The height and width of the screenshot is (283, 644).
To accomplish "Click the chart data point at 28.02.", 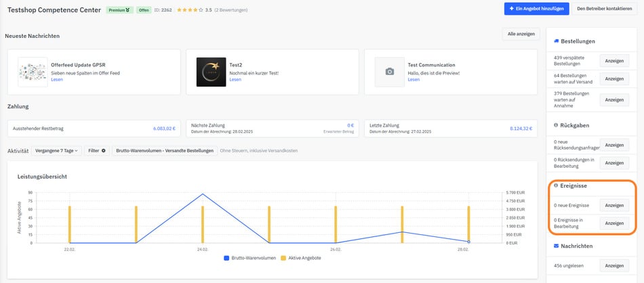I will click(x=468, y=242).
